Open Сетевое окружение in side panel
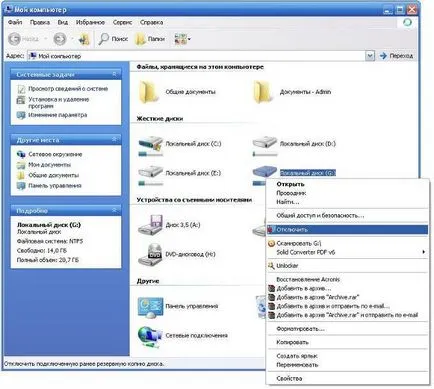Screen dimensions: 434x389 tap(55, 154)
